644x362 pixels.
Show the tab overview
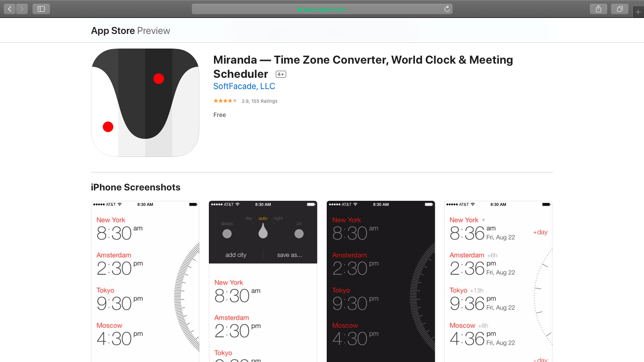619,9
